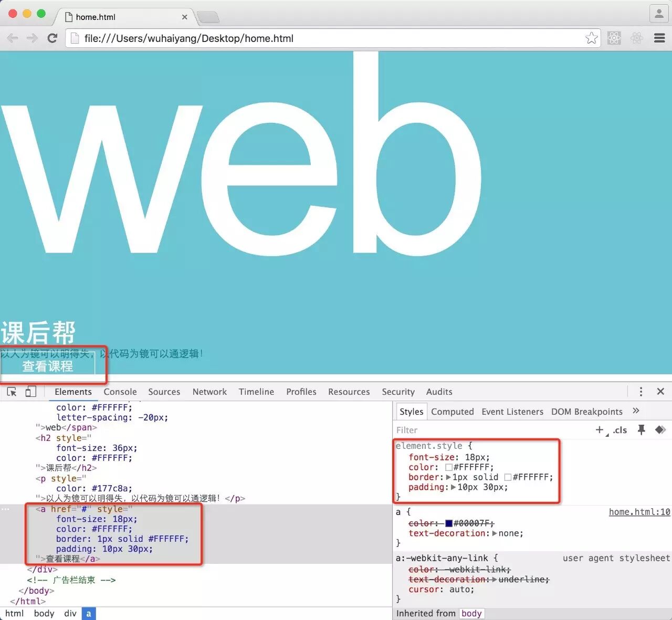Toggle device mode in DevTools

tap(31, 391)
